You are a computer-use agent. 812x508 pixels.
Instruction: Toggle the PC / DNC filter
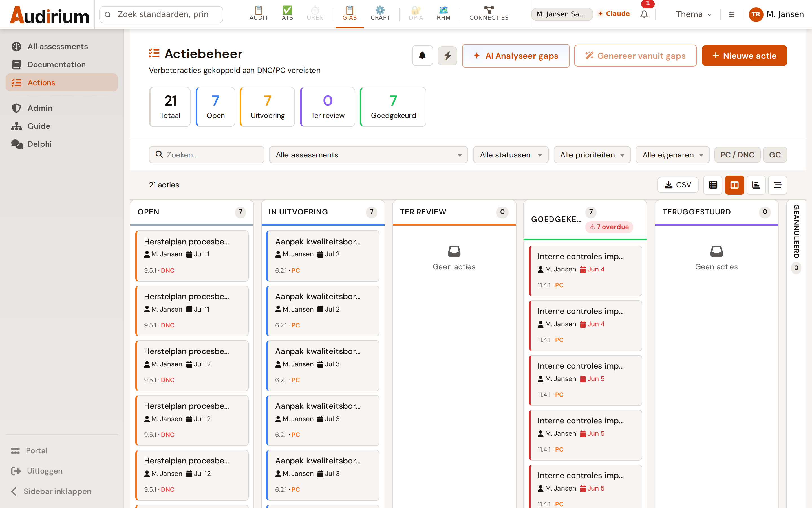click(737, 155)
